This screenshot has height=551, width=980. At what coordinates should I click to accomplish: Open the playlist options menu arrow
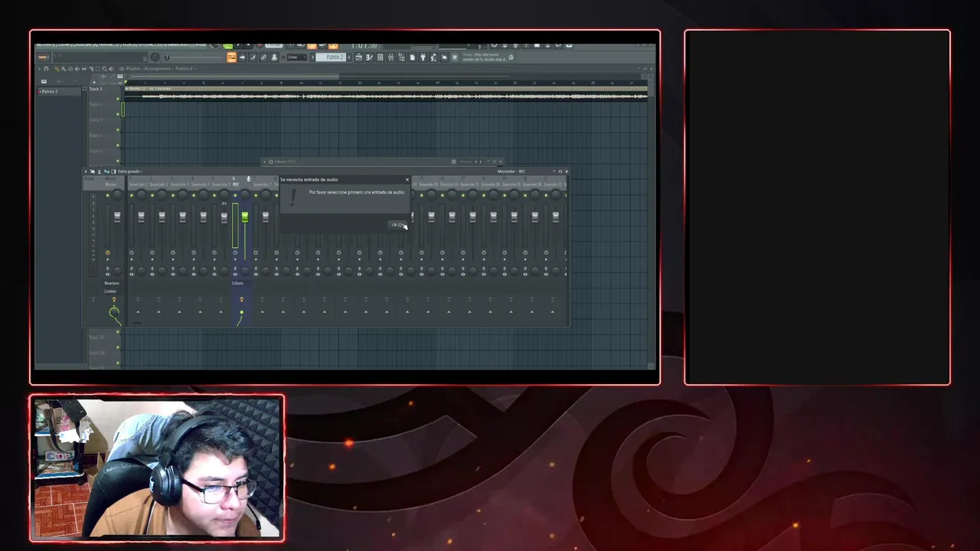(40, 69)
